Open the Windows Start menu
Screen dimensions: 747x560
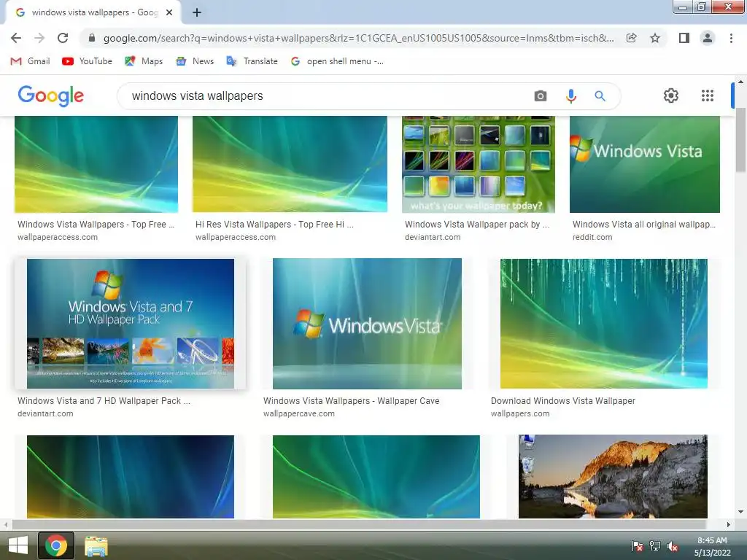point(18,545)
